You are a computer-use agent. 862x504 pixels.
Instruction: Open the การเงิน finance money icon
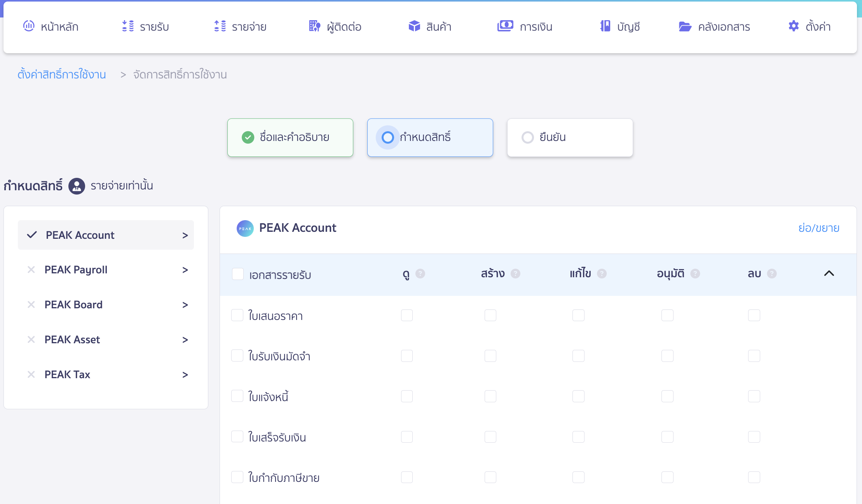(x=505, y=26)
